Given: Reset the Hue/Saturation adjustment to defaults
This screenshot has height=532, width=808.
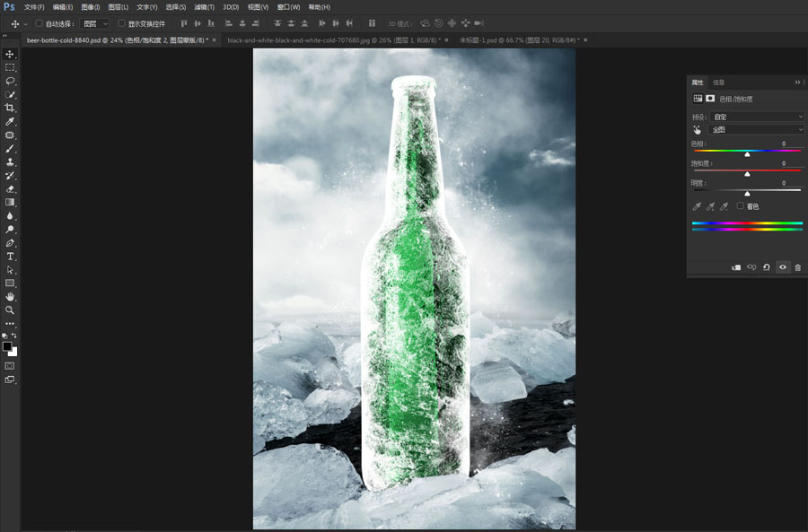Looking at the screenshot, I should 766,266.
